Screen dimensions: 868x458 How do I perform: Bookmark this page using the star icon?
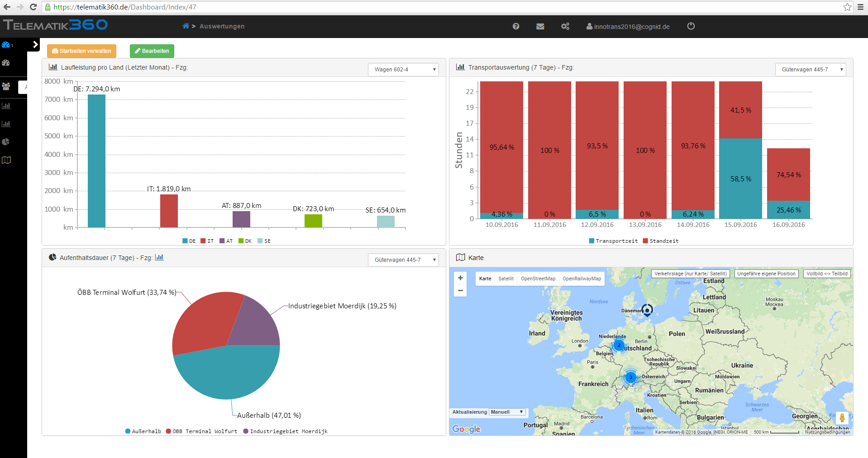coord(847,7)
